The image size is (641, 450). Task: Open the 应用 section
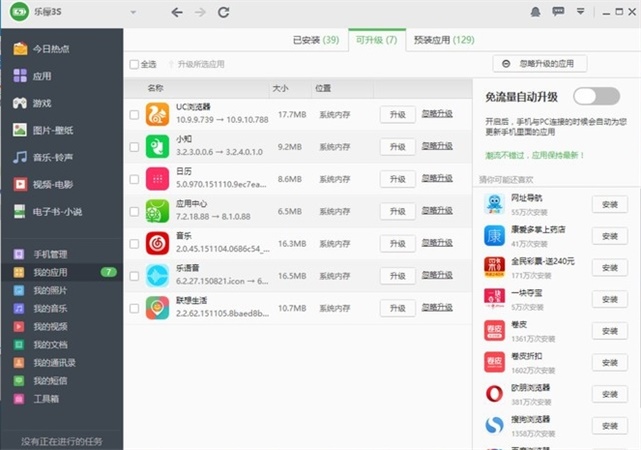[x=32, y=76]
